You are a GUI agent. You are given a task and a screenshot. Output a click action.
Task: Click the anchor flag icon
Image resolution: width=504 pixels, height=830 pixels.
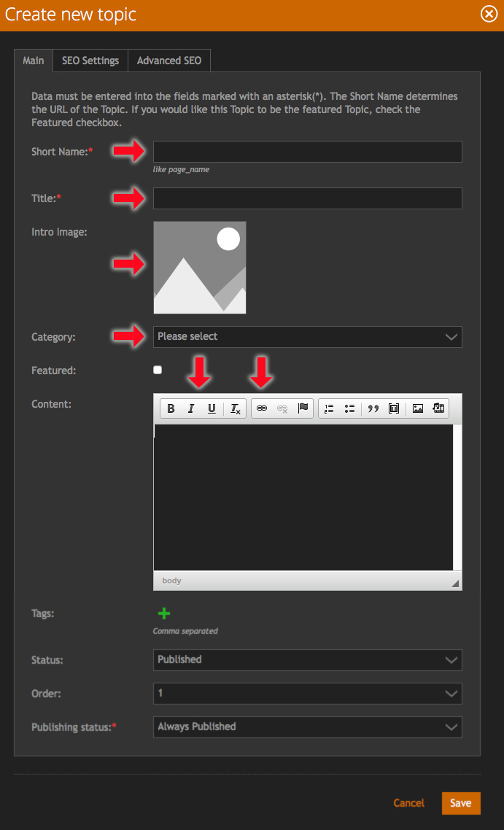pyautogui.click(x=303, y=408)
